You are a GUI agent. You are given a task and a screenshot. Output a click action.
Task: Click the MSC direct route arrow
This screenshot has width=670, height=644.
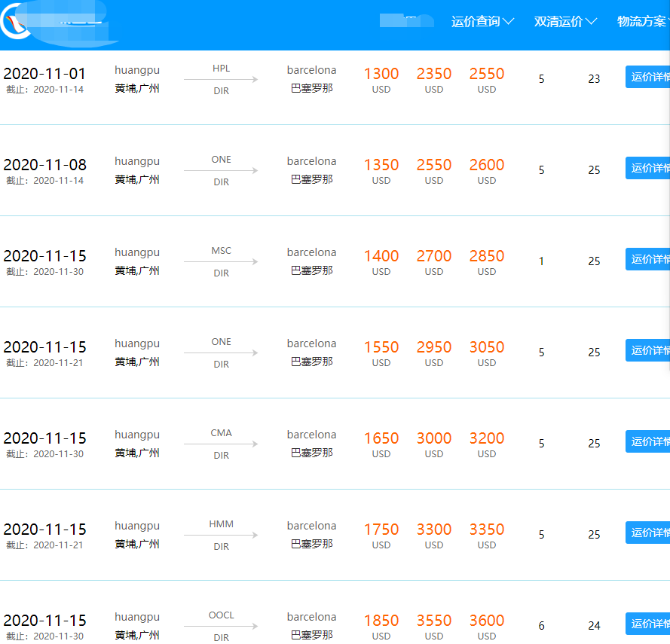(221, 262)
